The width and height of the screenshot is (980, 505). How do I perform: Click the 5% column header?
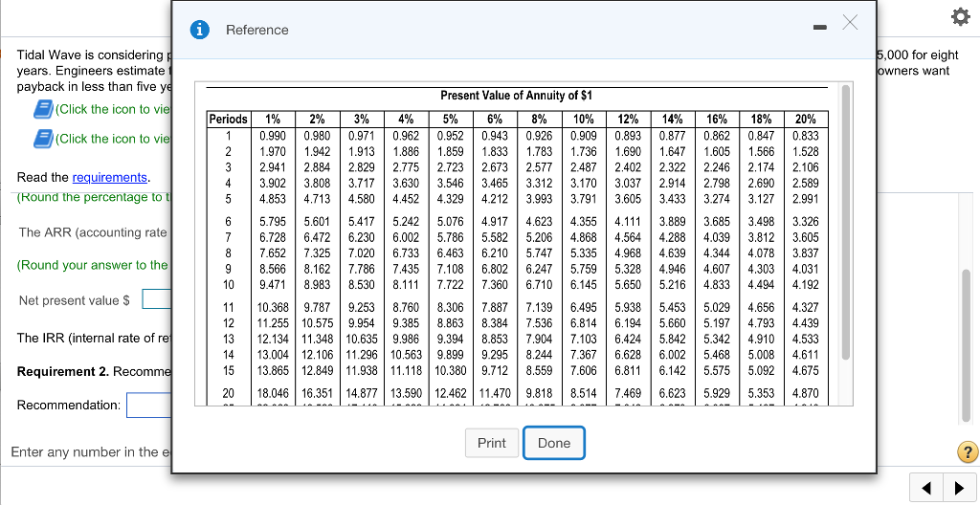pyautogui.click(x=450, y=120)
